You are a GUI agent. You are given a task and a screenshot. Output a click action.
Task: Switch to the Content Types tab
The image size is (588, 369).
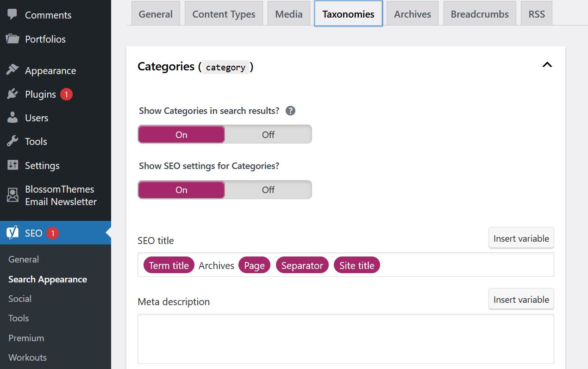click(x=224, y=14)
